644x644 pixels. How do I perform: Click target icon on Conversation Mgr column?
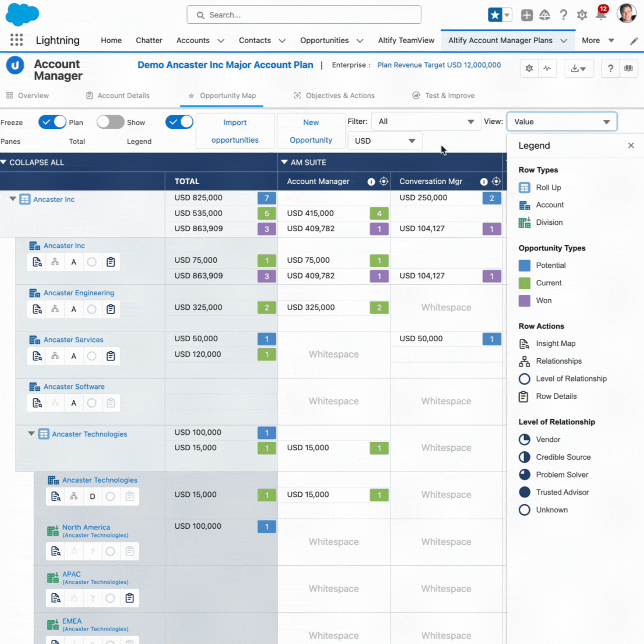[x=496, y=181]
